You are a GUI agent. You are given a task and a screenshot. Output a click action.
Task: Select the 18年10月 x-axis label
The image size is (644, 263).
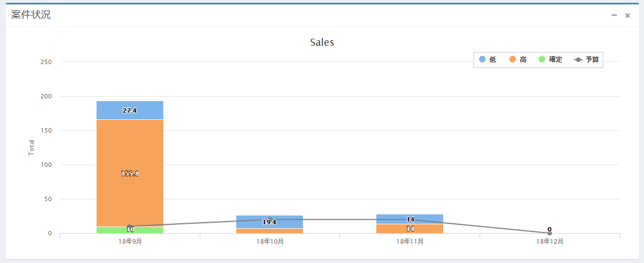tap(269, 241)
